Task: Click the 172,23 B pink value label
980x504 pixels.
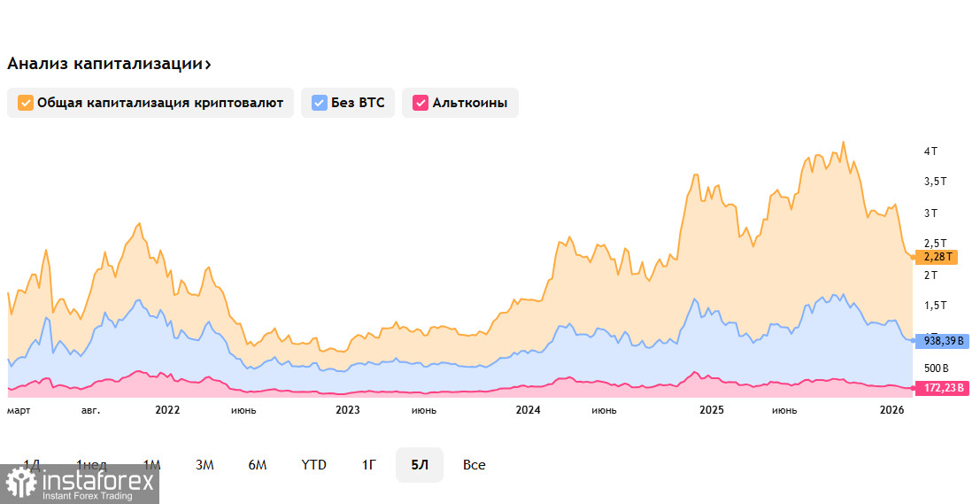Action: coord(942,388)
